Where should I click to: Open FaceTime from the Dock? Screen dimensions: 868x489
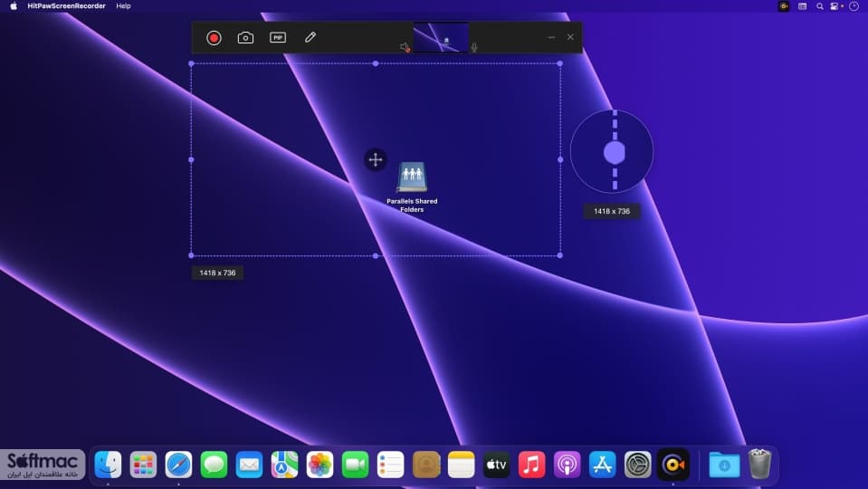click(x=356, y=464)
